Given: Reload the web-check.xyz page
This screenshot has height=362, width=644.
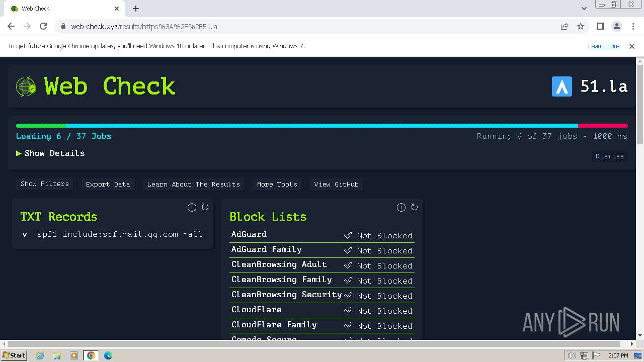Looking at the screenshot, I should 43,26.
